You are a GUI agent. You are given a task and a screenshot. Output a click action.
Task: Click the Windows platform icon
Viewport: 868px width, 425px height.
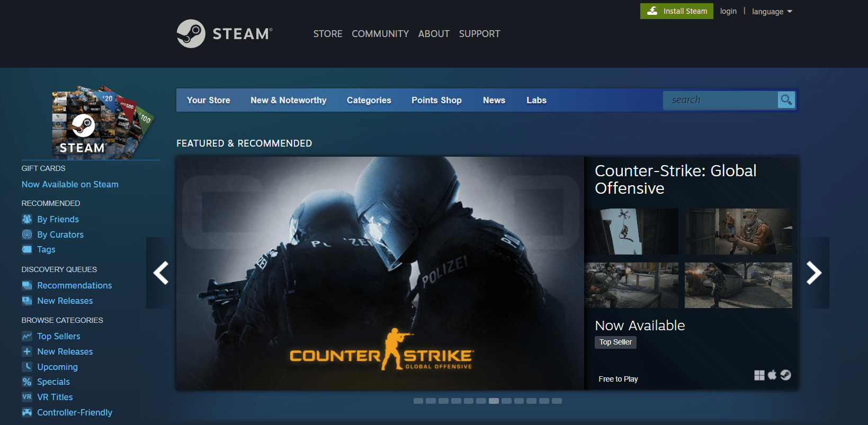(759, 375)
